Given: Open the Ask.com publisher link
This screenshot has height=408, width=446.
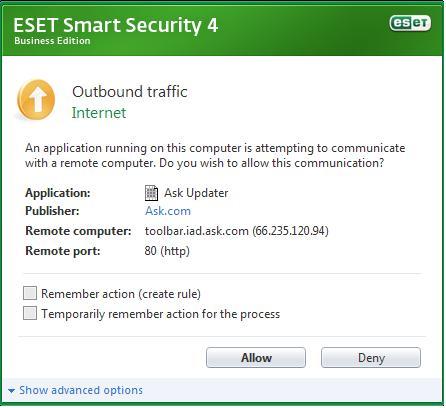Looking at the screenshot, I should (x=168, y=211).
